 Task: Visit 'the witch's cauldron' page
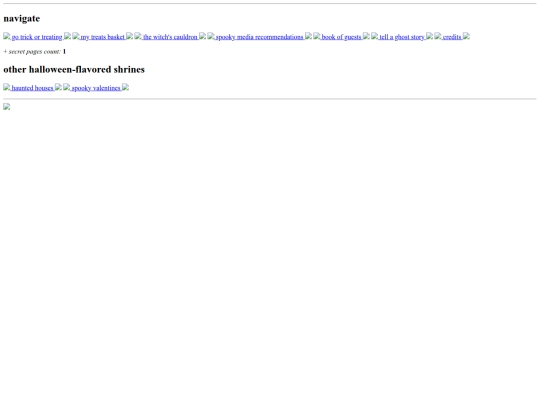(x=170, y=37)
